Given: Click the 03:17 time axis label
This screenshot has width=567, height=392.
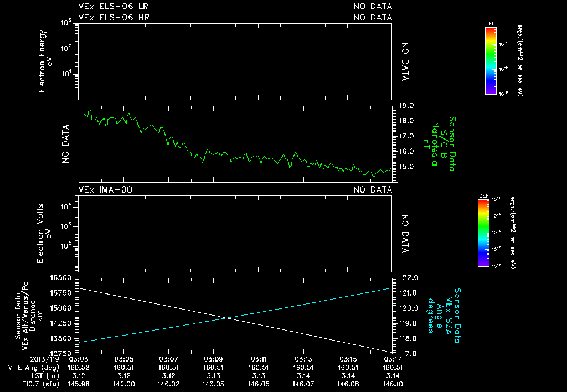Looking at the screenshot, I should (x=393, y=359).
